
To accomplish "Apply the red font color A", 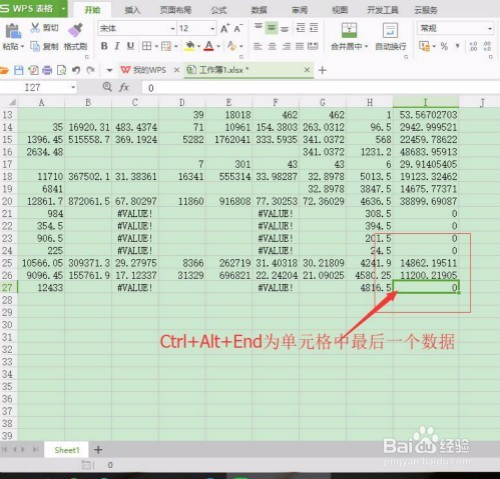I will pos(209,46).
